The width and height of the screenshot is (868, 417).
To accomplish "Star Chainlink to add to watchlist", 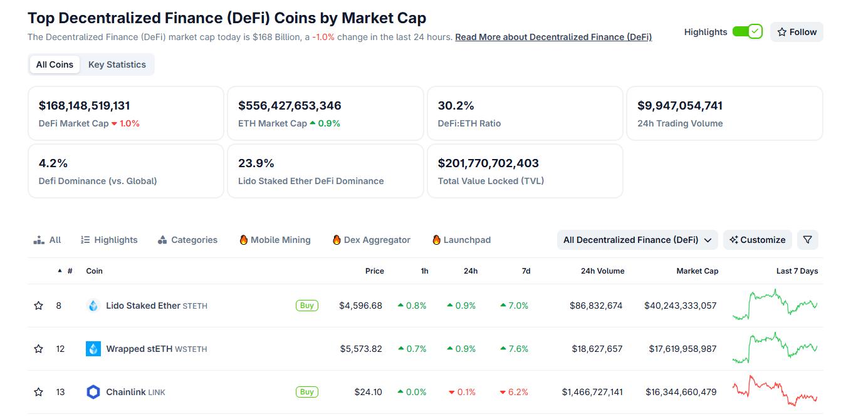I will pos(39,392).
